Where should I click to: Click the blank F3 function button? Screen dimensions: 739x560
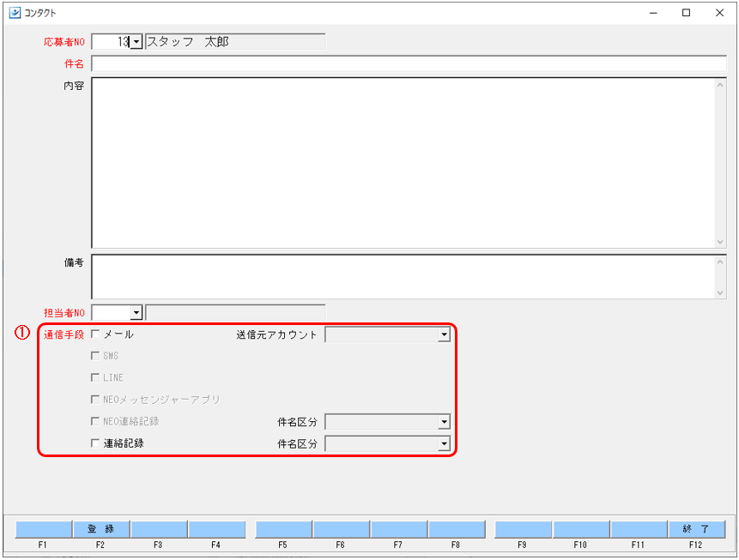pyautogui.click(x=159, y=529)
